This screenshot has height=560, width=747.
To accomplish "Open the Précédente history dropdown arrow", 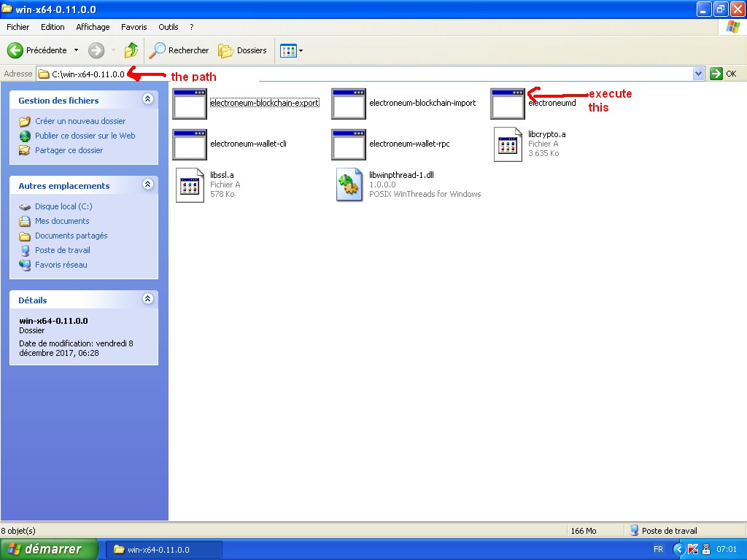I will [x=76, y=50].
